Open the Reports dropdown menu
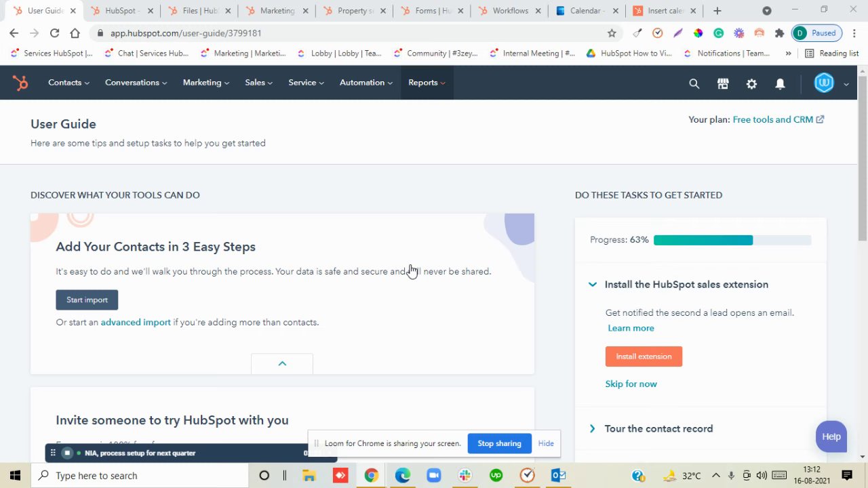Image resolution: width=868 pixels, height=488 pixels. coord(427,83)
